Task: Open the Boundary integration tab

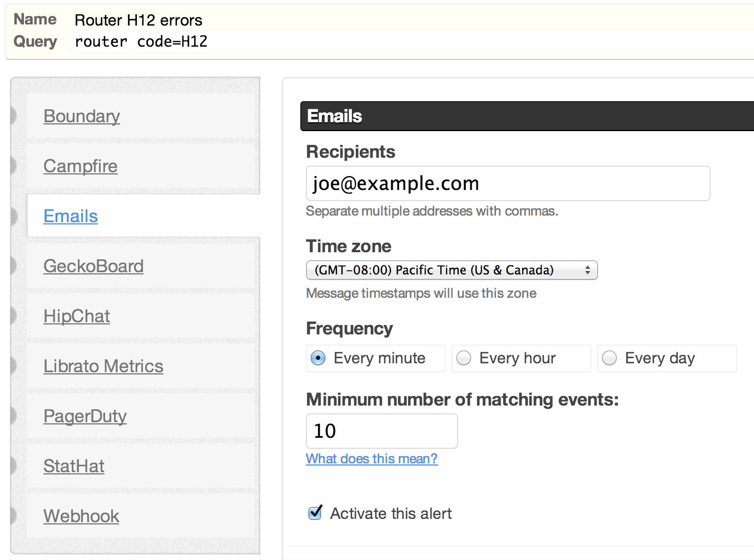Action: click(82, 116)
